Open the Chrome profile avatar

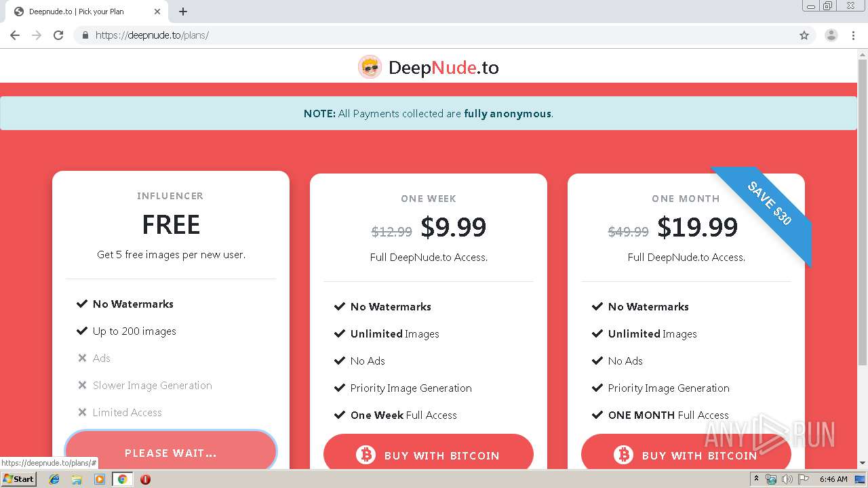click(831, 35)
